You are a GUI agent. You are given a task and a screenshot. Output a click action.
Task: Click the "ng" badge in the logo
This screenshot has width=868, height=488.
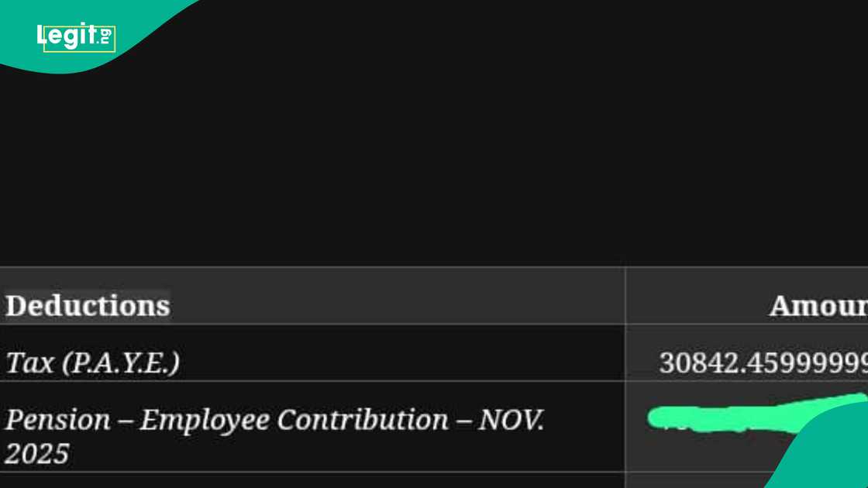pyautogui.click(x=105, y=35)
